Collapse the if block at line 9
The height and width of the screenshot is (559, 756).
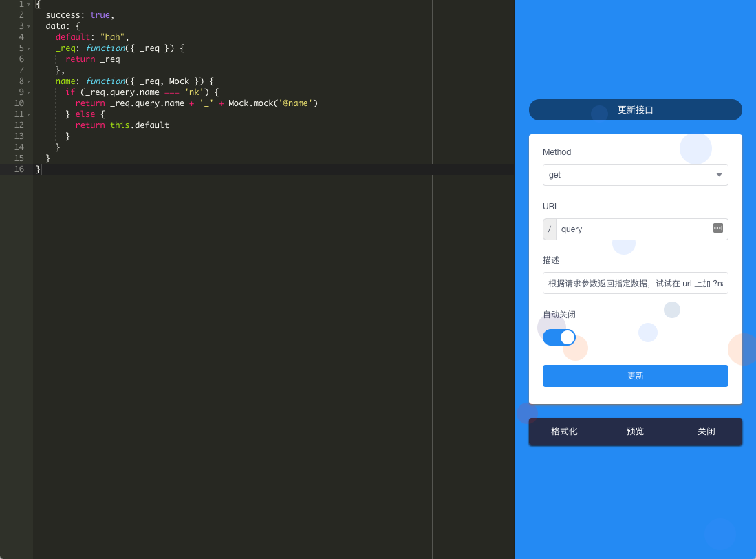pos(28,92)
